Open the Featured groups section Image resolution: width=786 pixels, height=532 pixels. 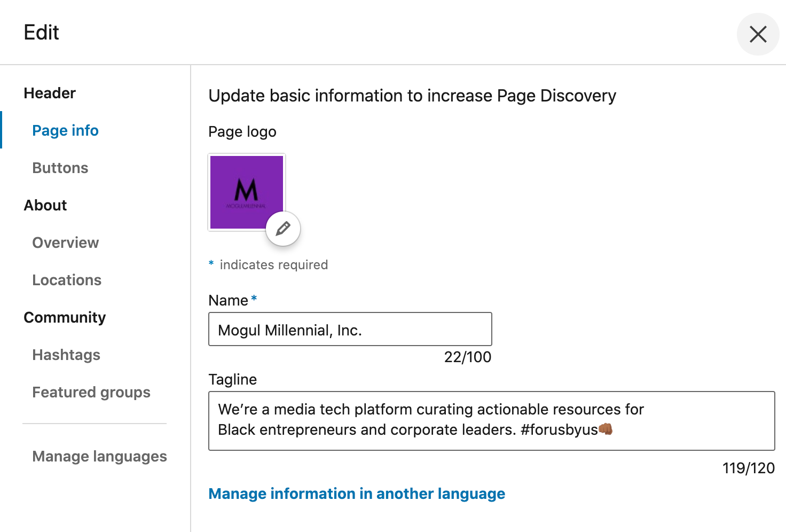91,392
